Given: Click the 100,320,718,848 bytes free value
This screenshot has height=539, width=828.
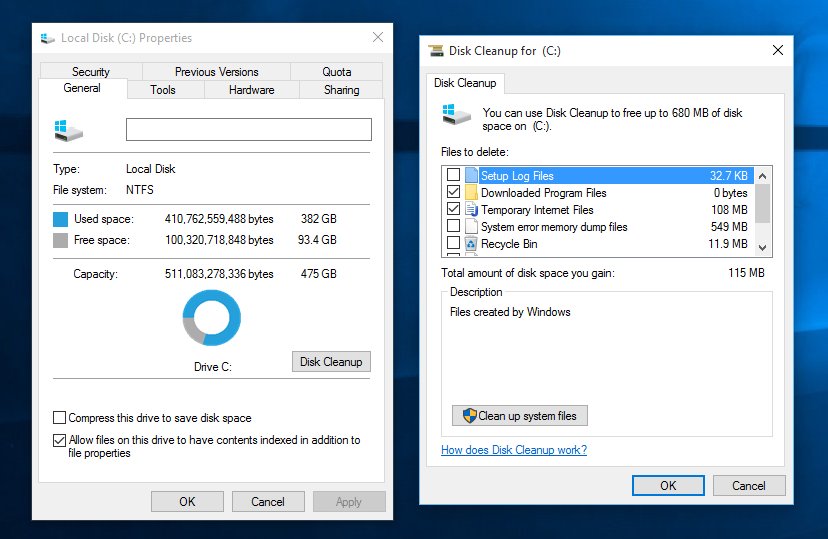Looking at the screenshot, I should click(x=219, y=240).
